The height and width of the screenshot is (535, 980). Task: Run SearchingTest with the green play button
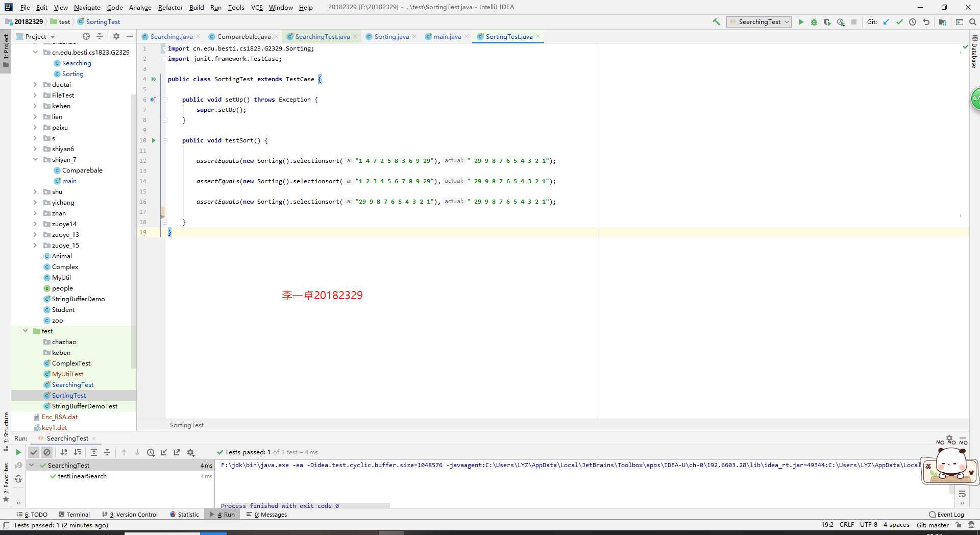(801, 22)
